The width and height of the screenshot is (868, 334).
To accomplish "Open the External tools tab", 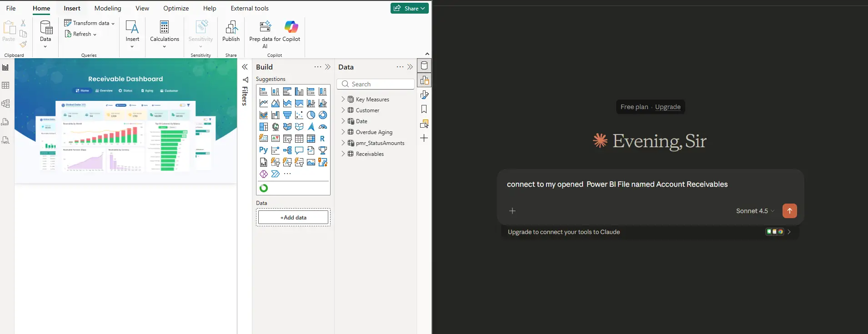I will click(250, 8).
